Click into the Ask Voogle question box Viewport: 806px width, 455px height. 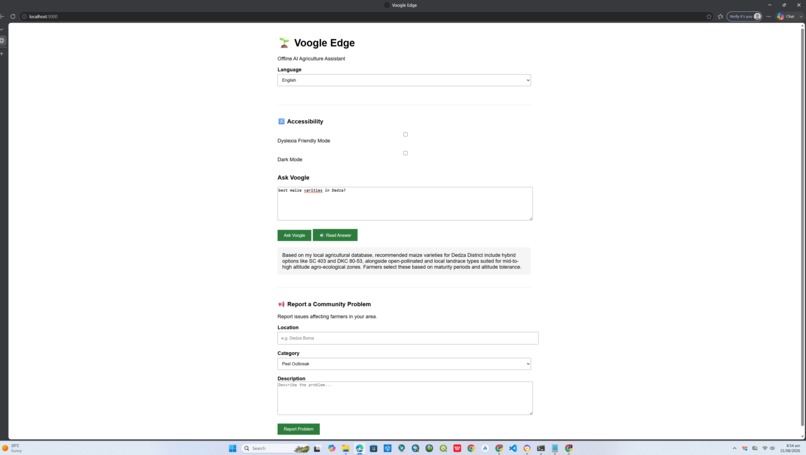coord(405,204)
